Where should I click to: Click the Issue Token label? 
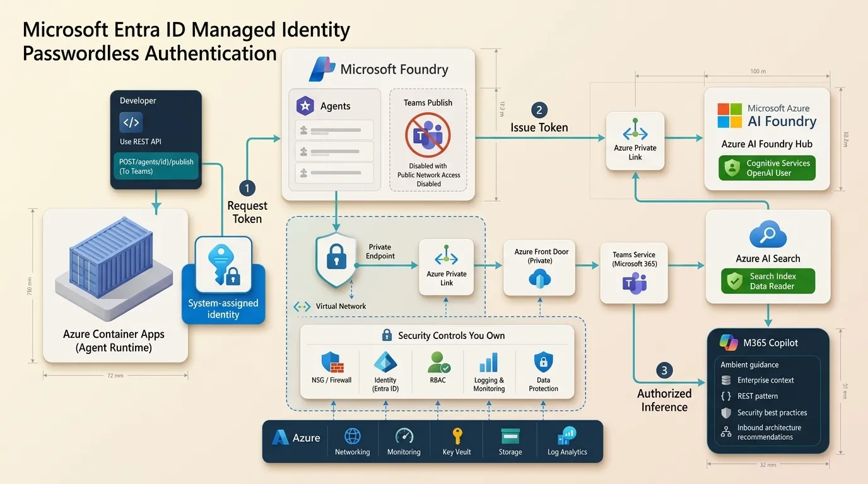coord(539,127)
